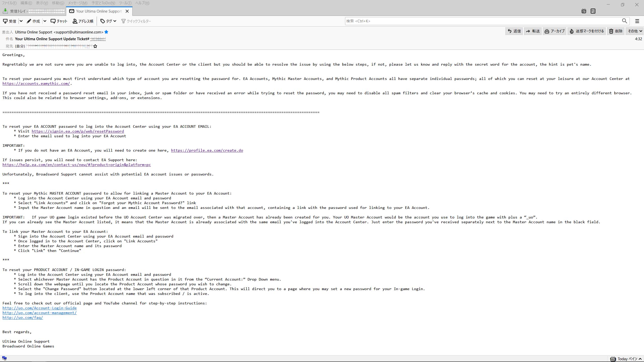Click sender Ultima Online Support address

point(59,32)
